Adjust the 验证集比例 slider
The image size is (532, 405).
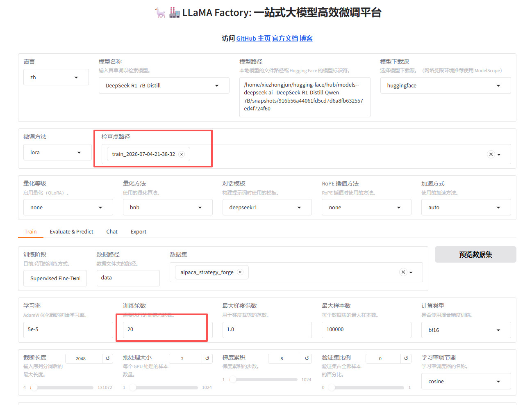pyautogui.click(x=366, y=387)
